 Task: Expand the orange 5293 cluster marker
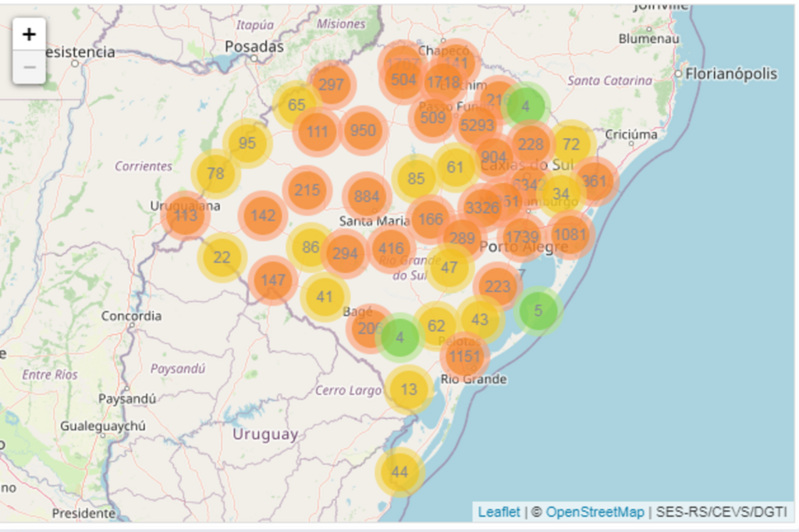pyautogui.click(x=478, y=125)
